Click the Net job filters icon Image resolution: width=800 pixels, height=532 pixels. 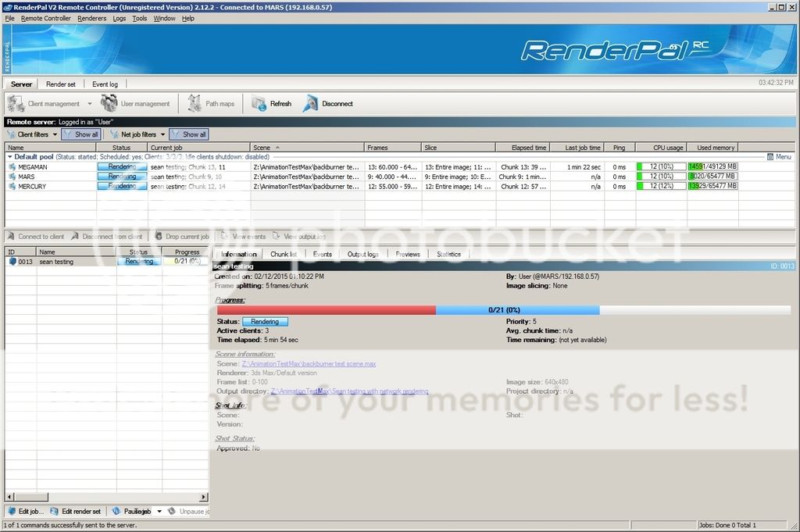pos(115,134)
